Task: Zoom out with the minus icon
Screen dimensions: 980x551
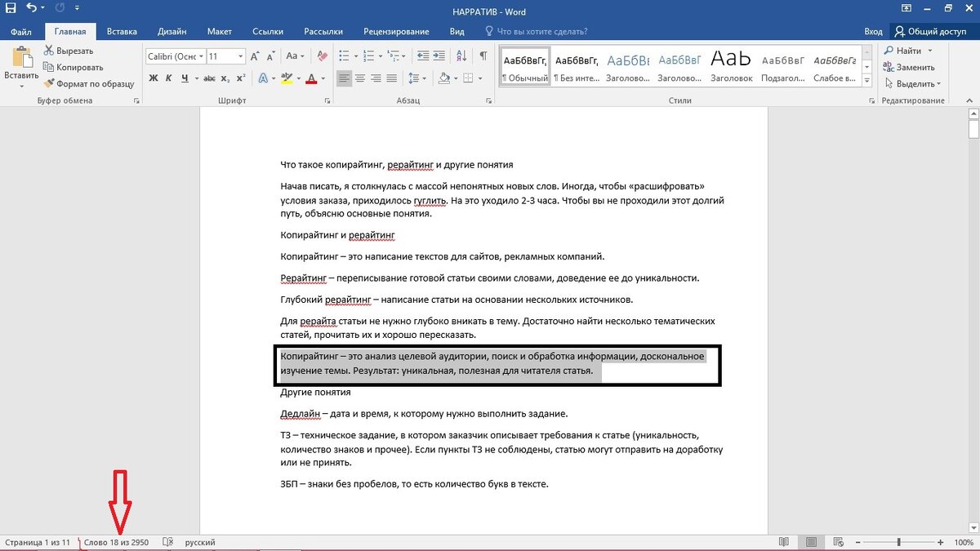Action: [857, 542]
